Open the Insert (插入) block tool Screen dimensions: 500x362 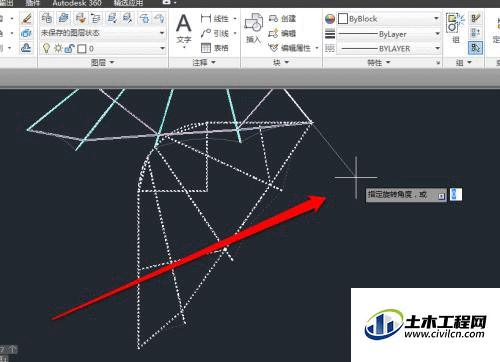(x=253, y=28)
